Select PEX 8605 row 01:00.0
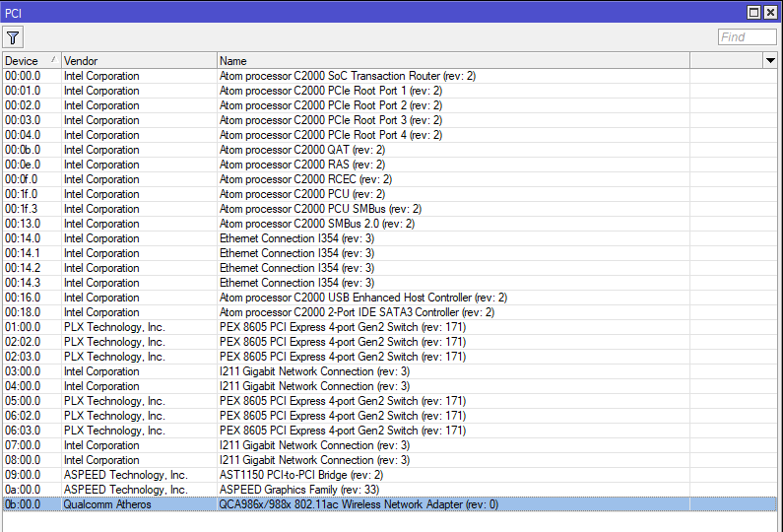 [389, 327]
